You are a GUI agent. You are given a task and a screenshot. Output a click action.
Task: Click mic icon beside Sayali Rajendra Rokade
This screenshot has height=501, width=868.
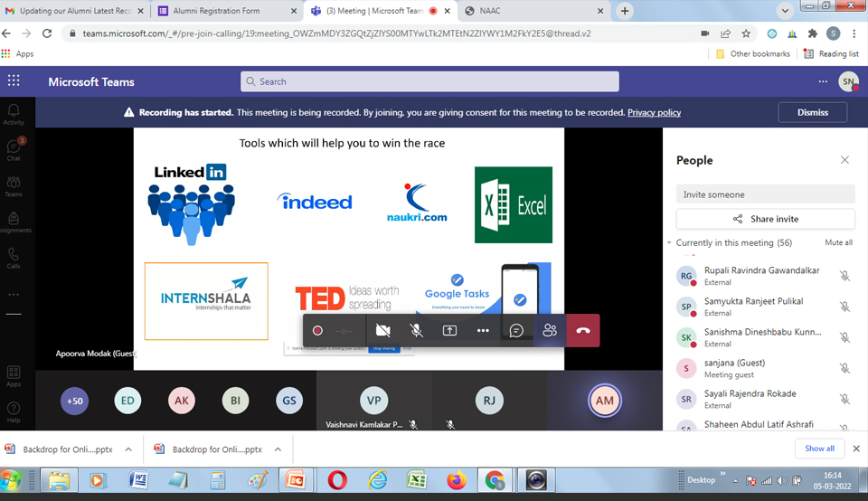(x=844, y=399)
